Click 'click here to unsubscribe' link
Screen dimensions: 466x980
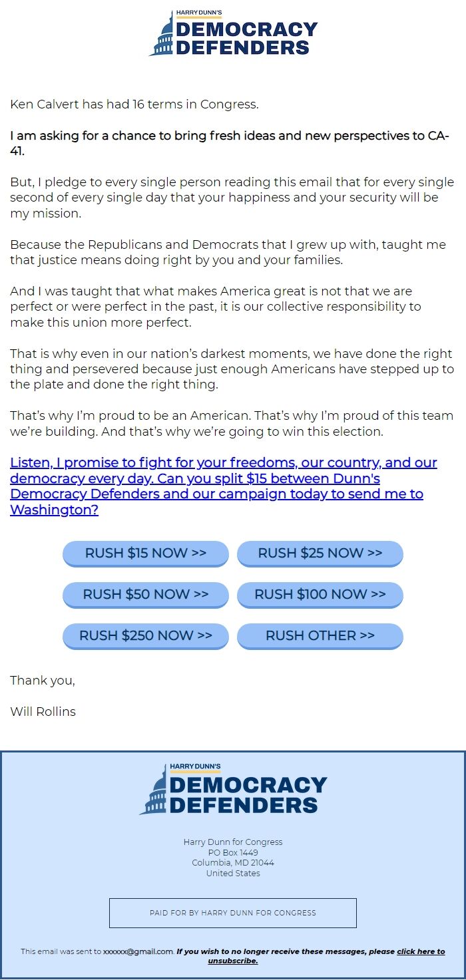[419, 951]
